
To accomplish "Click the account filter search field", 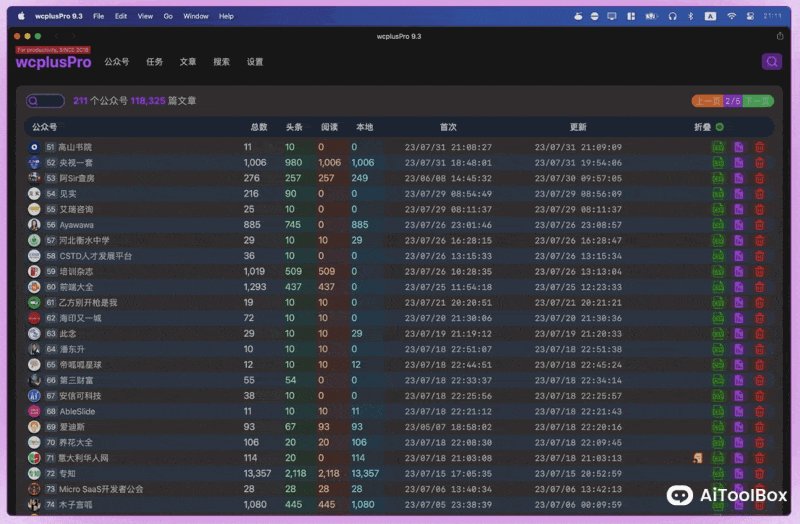I will pyautogui.click(x=45, y=101).
